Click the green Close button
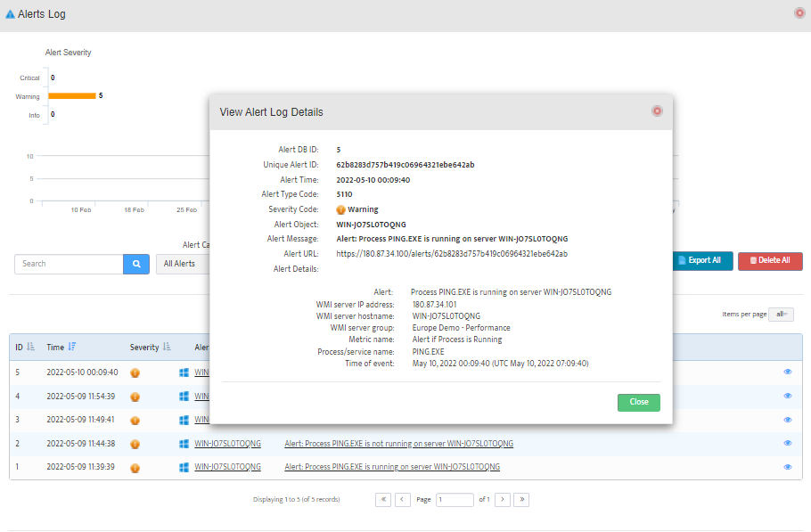 pyautogui.click(x=639, y=402)
